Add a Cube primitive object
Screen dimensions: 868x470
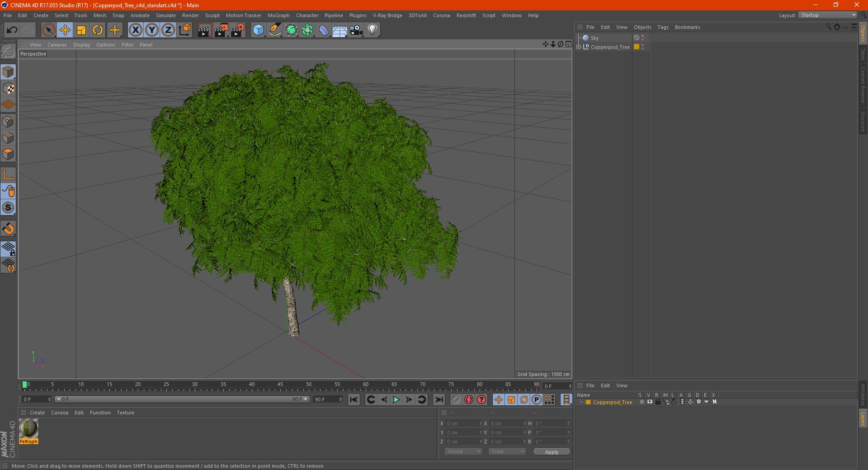point(258,30)
